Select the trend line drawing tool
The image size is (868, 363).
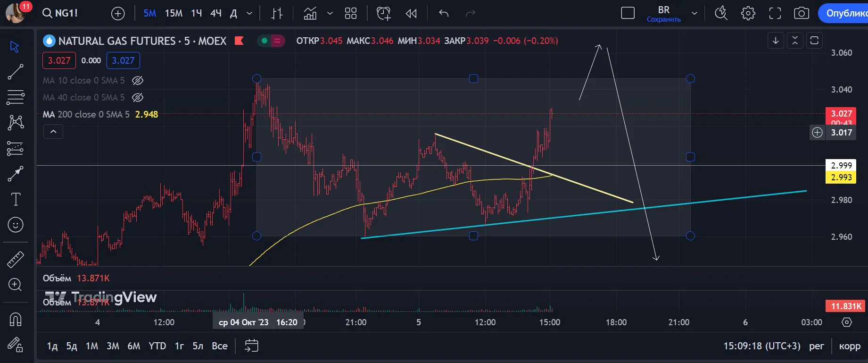[x=16, y=72]
